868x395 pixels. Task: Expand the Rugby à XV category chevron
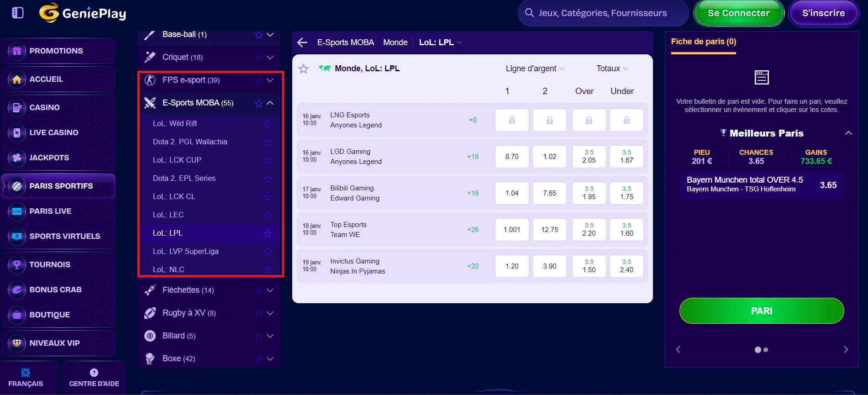click(270, 313)
